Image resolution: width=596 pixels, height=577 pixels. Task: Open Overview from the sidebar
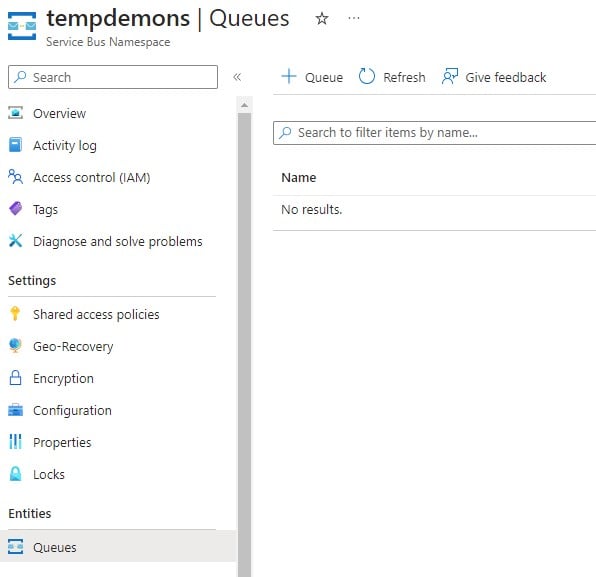(59, 113)
